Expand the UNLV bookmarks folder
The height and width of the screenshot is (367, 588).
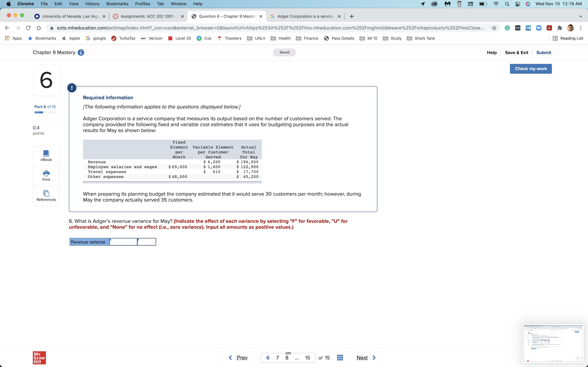(256, 38)
